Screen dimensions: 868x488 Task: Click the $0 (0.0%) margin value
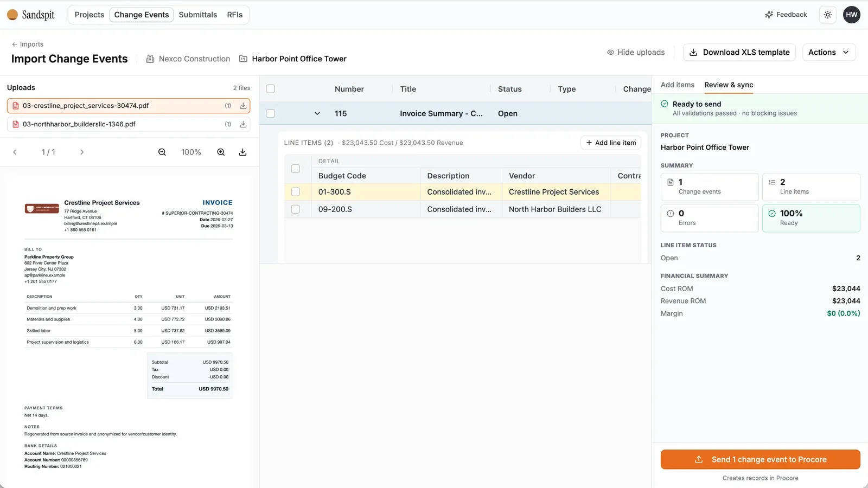[x=844, y=313]
